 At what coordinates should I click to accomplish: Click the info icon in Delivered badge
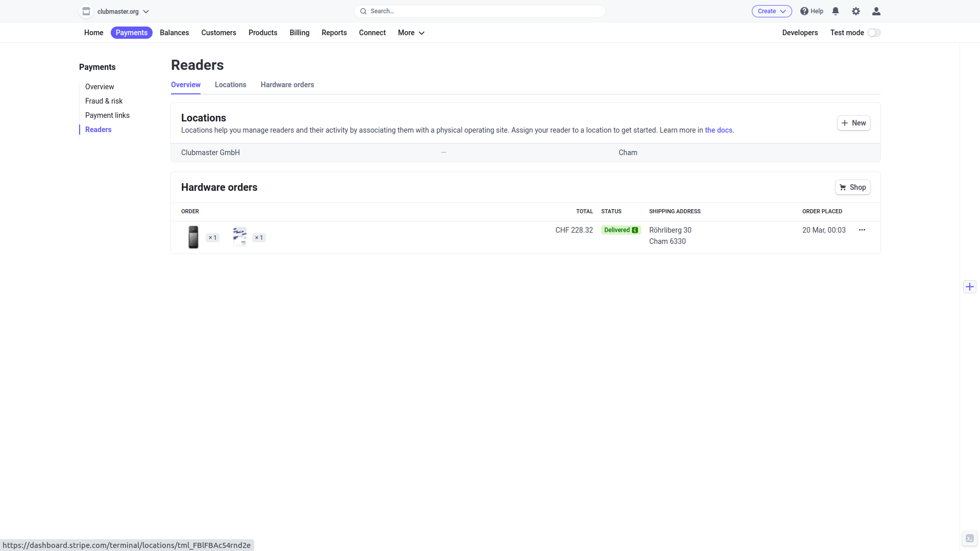pos(635,230)
